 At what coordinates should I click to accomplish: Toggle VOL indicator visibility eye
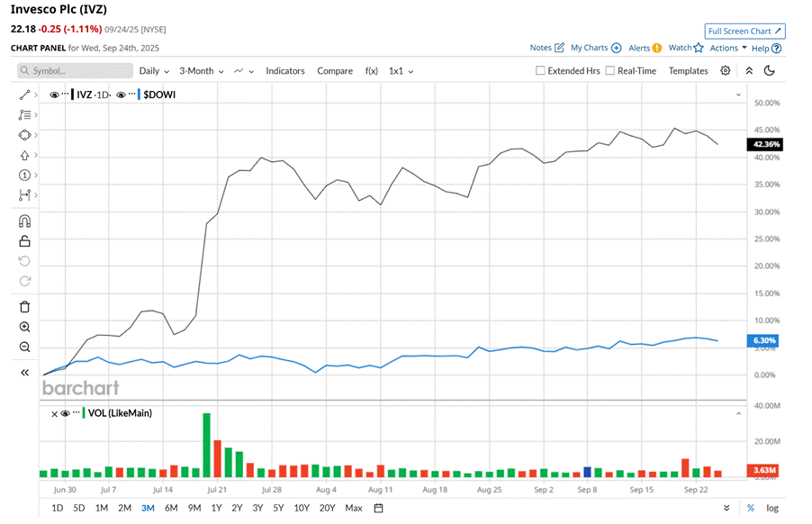[65, 414]
